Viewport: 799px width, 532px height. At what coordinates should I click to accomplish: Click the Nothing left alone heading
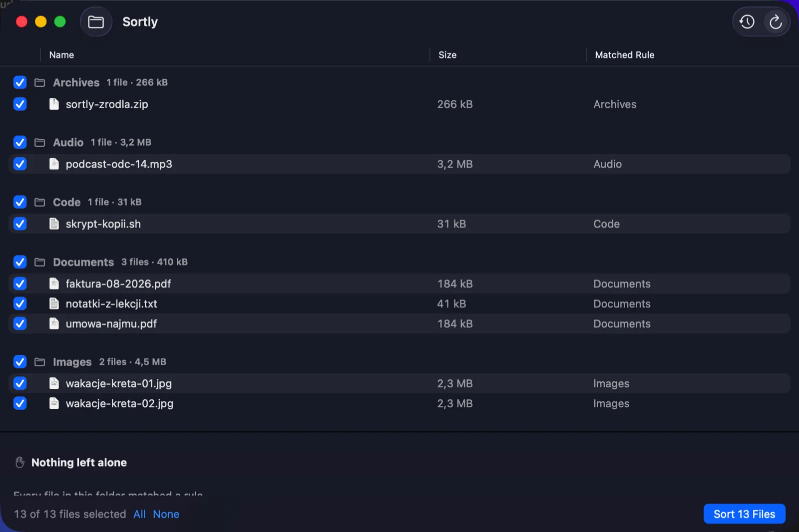click(79, 463)
